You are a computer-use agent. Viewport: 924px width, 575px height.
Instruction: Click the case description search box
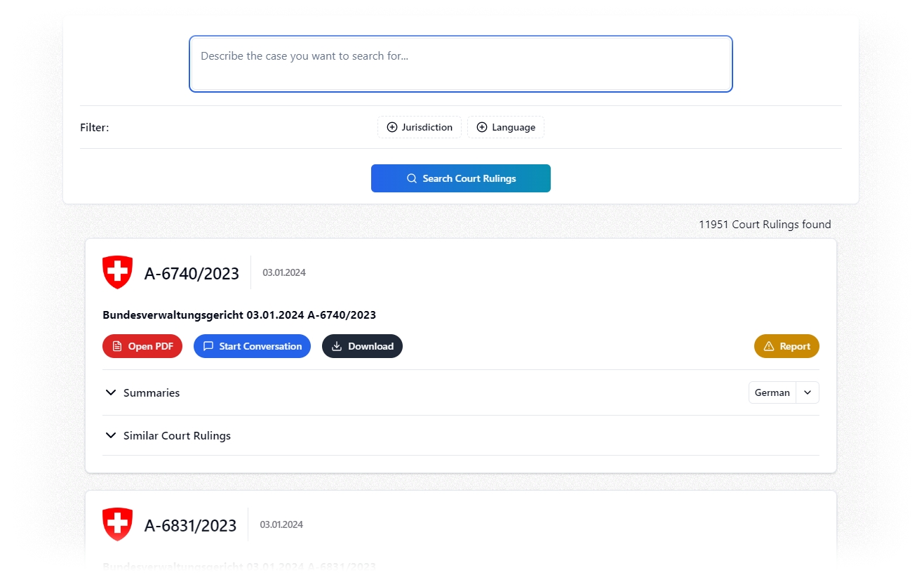point(461,64)
